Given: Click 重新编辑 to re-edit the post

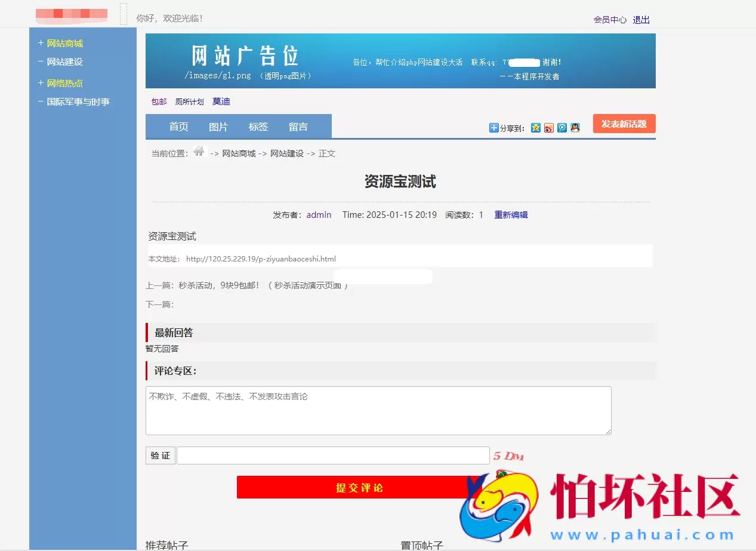Looking at the screenshot, I should click(511, 214).
